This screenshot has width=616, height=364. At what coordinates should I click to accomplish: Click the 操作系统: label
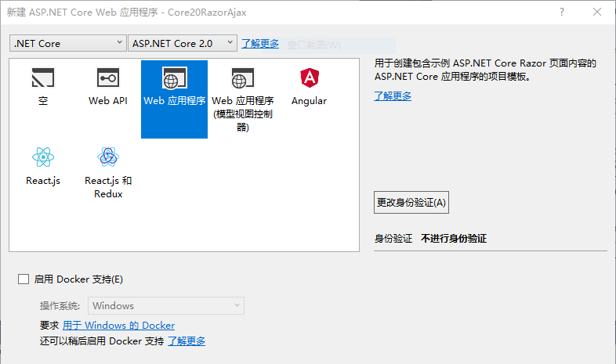60,306
